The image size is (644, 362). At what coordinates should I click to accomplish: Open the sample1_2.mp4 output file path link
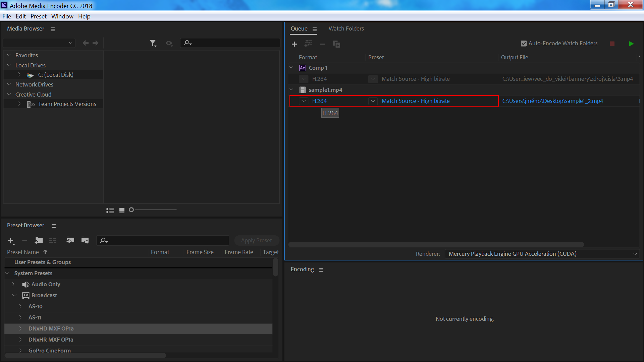click(552, 101)
